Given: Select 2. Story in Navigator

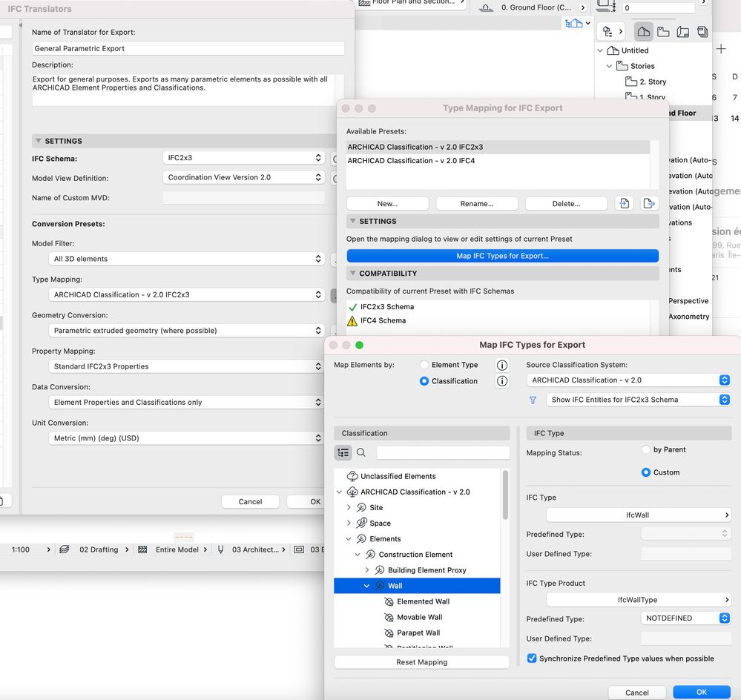Looking at the screenshot, I should 653,82.
